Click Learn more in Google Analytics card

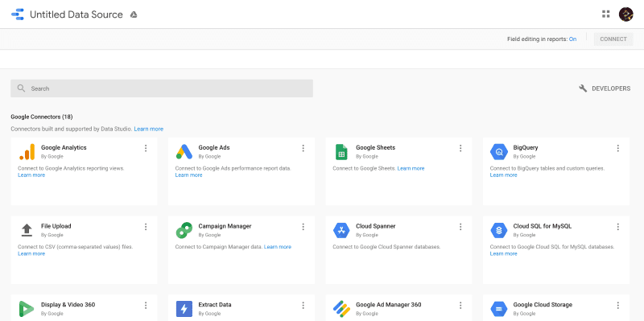31,175
